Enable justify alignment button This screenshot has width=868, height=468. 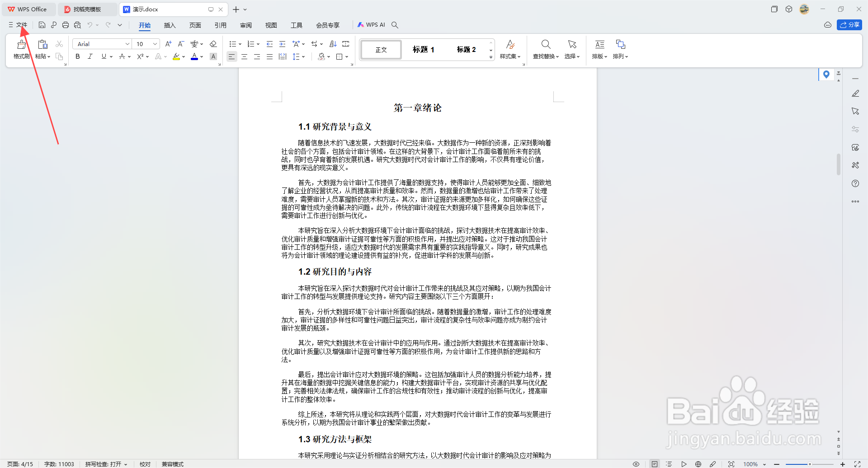(269, 56)
